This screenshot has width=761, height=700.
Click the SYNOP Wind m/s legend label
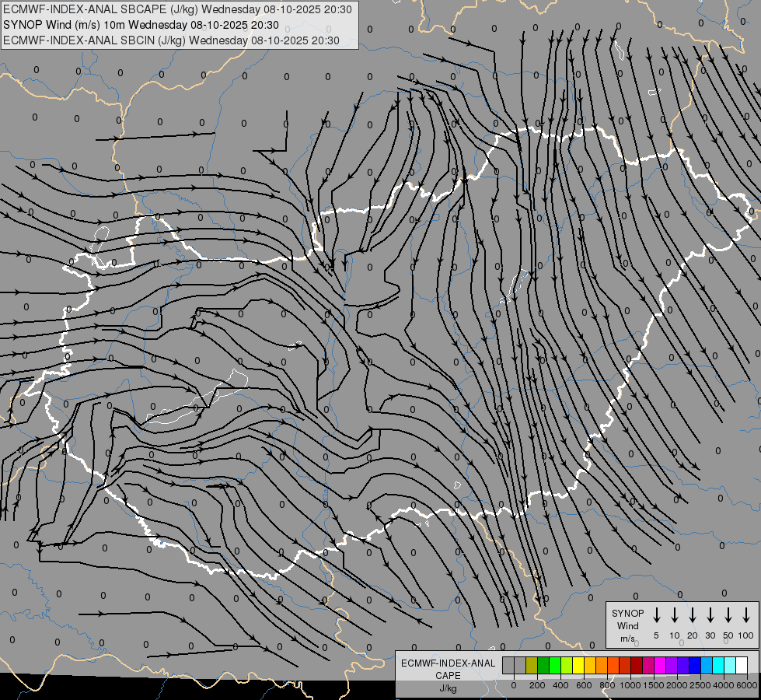pyautogui.click(x=627, y=625)
